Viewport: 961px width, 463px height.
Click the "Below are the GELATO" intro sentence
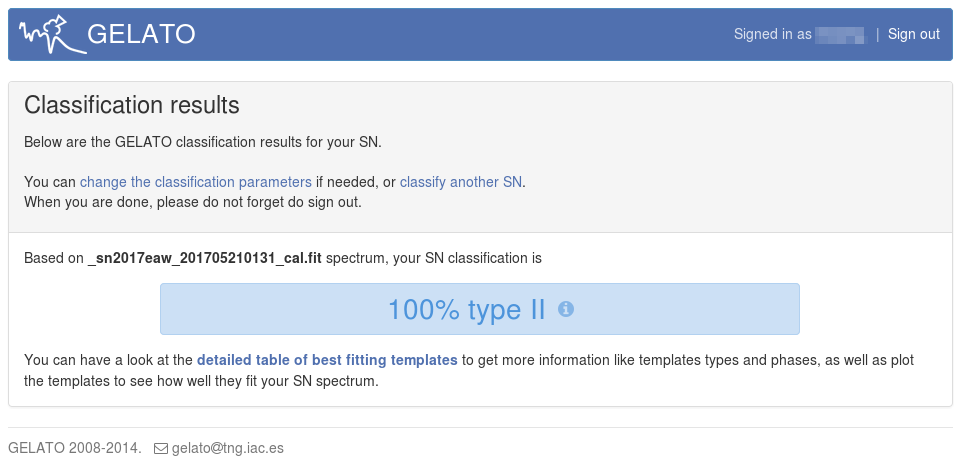[202, 142]
